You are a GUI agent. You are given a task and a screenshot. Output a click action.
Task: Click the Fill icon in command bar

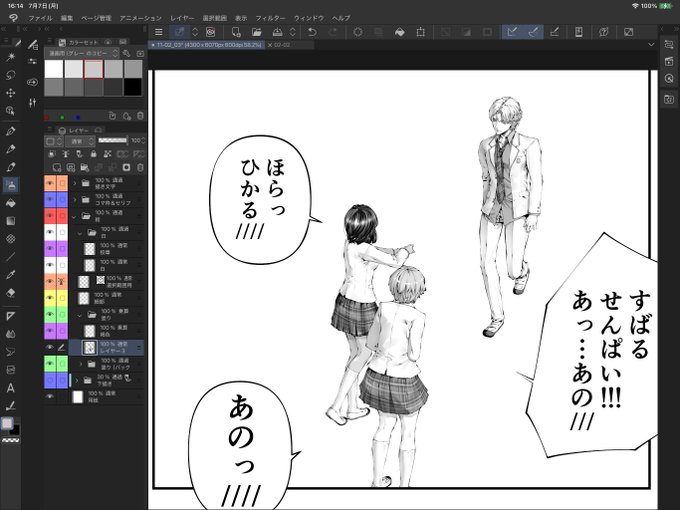[x=399, y=32]
